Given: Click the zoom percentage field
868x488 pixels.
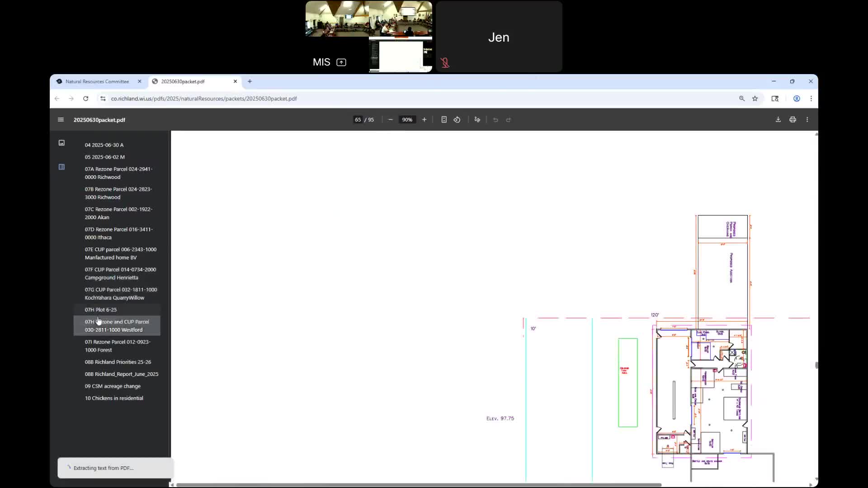Looking at the screenshot, I should [407, 120].
